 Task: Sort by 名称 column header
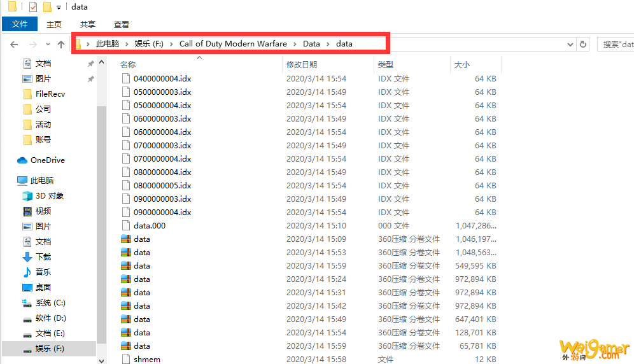[x=128, y=64]
